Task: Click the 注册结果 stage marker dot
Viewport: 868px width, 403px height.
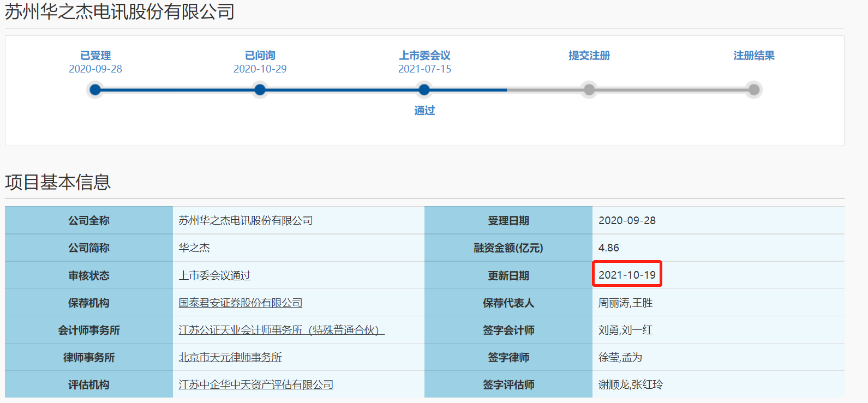Action: (754, 89)
